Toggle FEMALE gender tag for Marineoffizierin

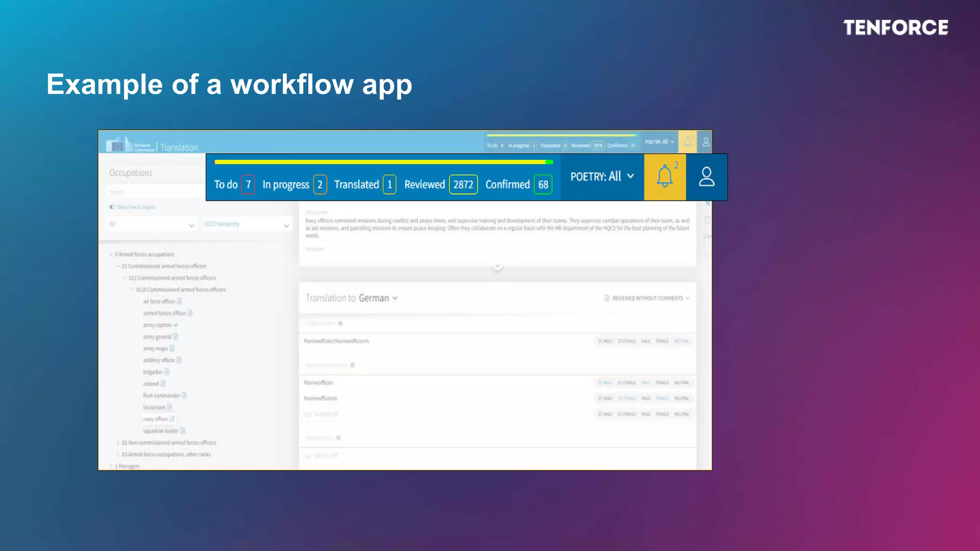[x=662, y=398]
